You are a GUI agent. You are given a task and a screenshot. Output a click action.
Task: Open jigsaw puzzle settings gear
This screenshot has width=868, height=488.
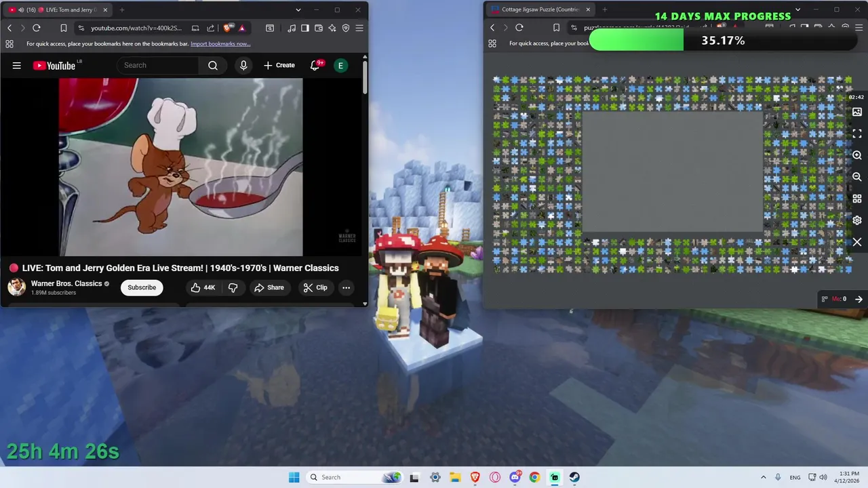click(x=857, y=220)
